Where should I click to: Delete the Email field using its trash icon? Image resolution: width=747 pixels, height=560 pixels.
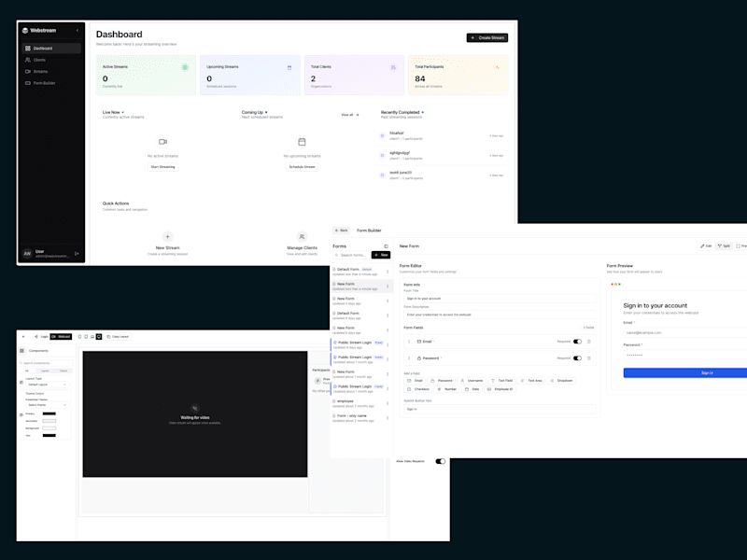tap(589, 342)
